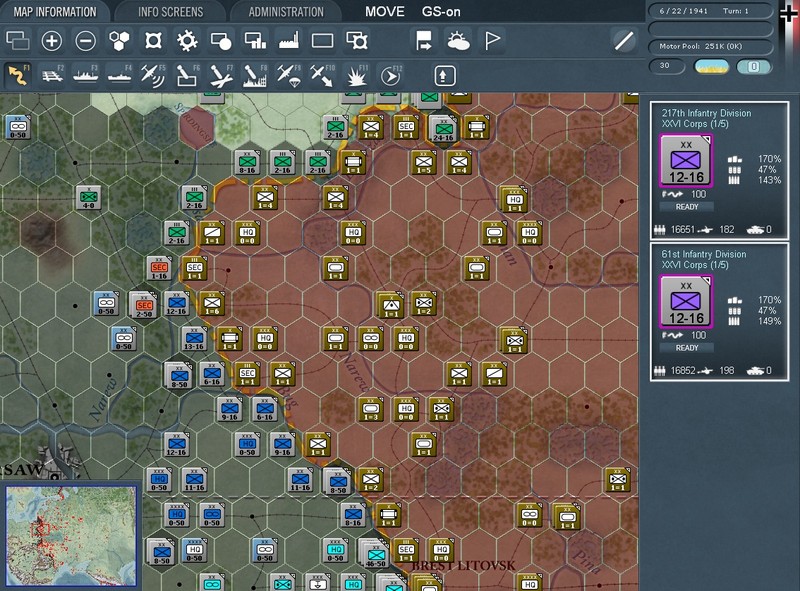Image resolution: width=800 pixels, height=591 pixels.
Task: Click the pill showing 30
Action: coord(666,66)
